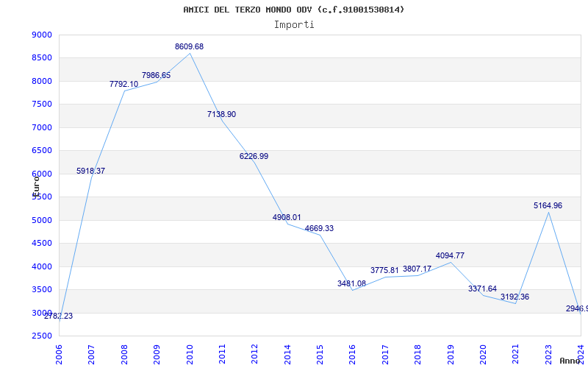Click the 8609.68 peak data label

[x=189, y=47]
